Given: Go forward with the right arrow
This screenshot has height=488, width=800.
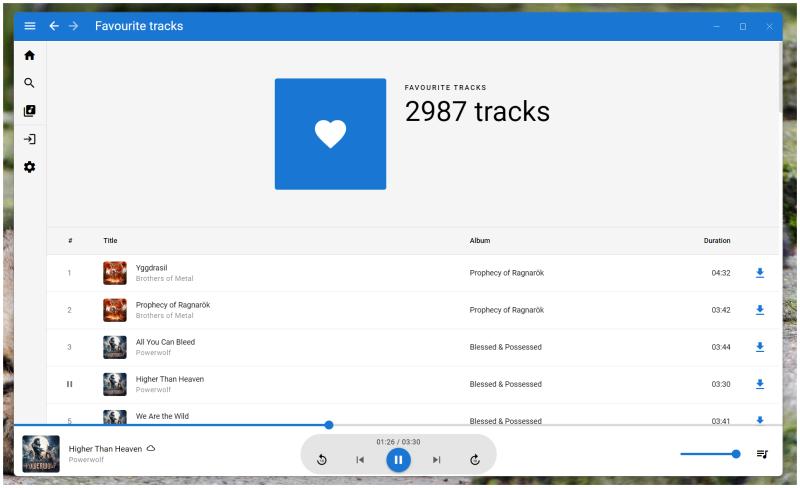Looking at the screenshot, I should click(x=73, y=26).
